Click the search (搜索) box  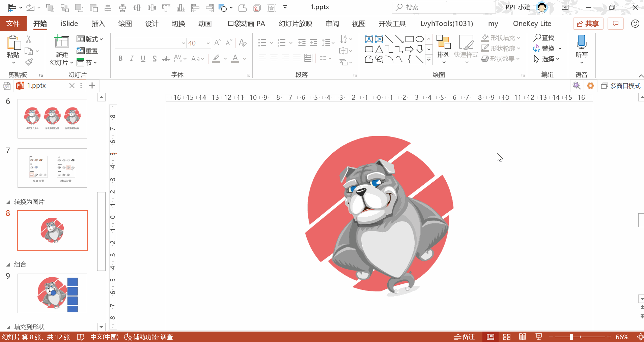444,7
